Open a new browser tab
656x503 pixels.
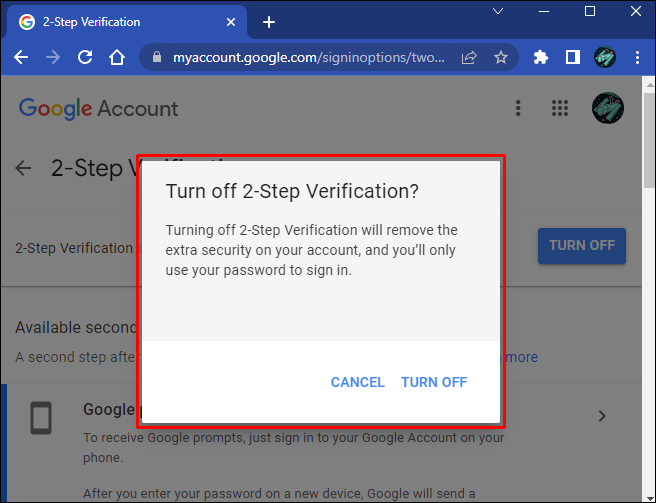pos(268,22)
